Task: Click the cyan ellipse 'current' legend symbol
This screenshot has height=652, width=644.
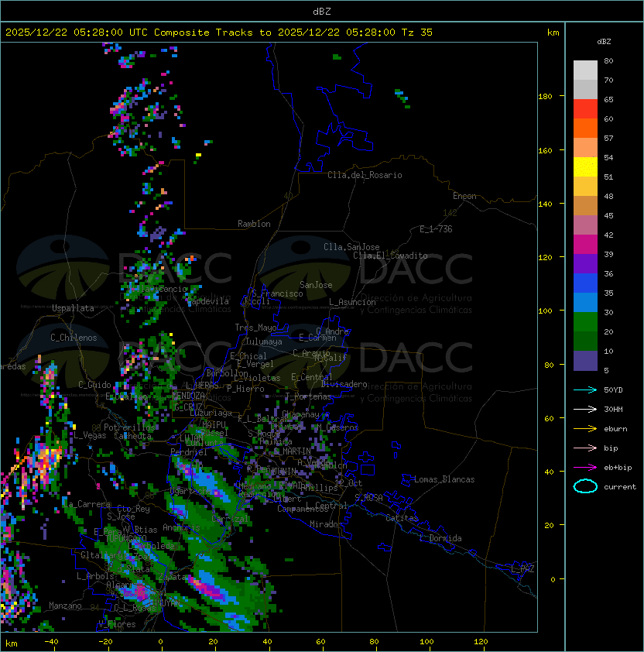Action: [x=585, y=486]
